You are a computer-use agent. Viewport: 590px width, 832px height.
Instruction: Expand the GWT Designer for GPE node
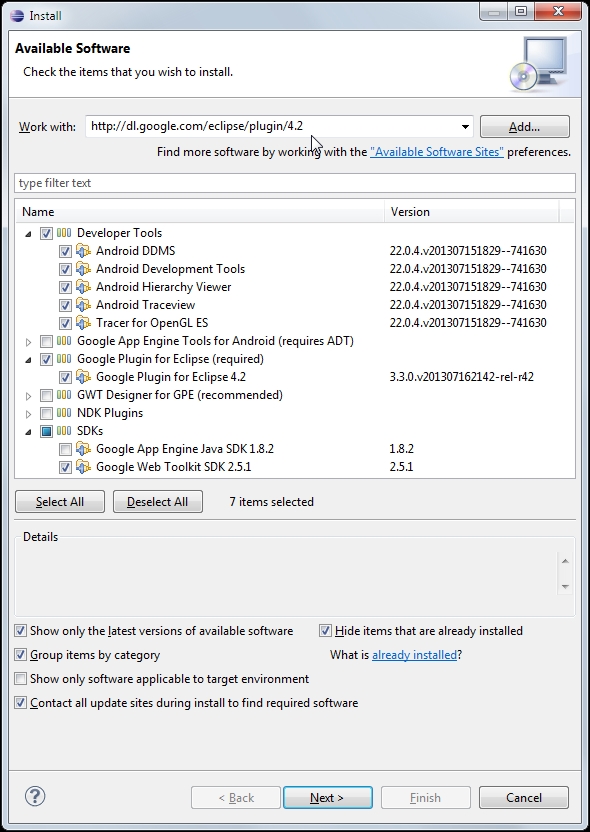29,396
